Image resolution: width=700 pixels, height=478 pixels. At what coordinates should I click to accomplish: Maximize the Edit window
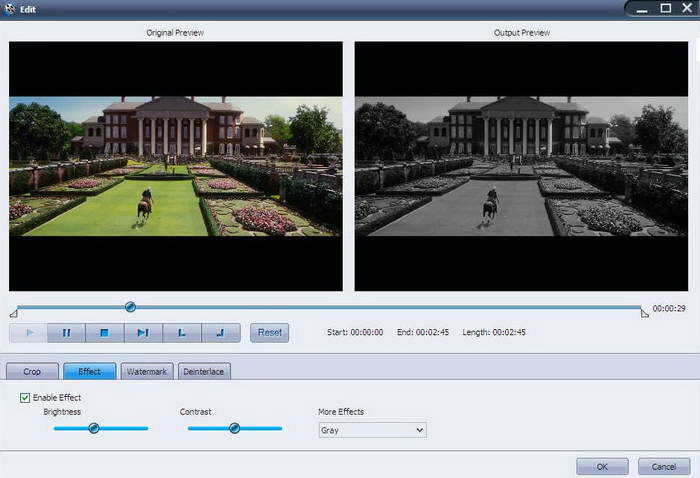click(666, 8)
